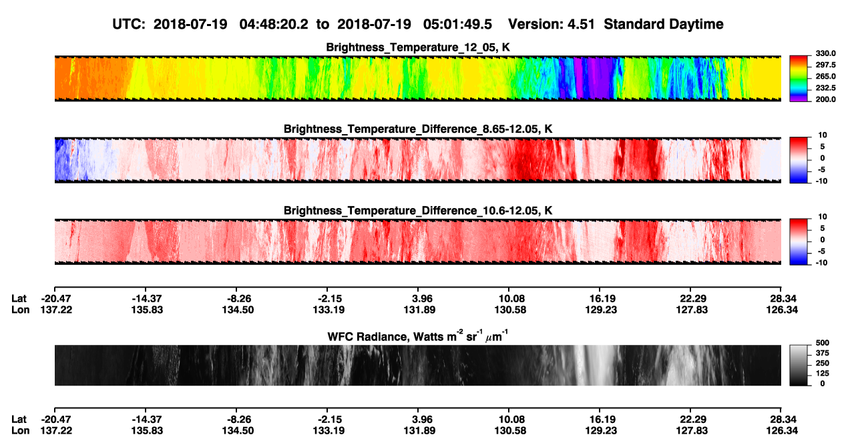Click the bright white cloud band in the WFC Radiance strip
This screenshot has width=868, height=445.
pyautogui.click(x=598, y=366)
